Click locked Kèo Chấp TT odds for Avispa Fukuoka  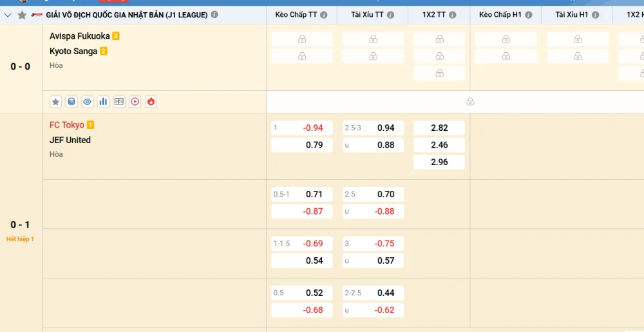click(302, 39)
